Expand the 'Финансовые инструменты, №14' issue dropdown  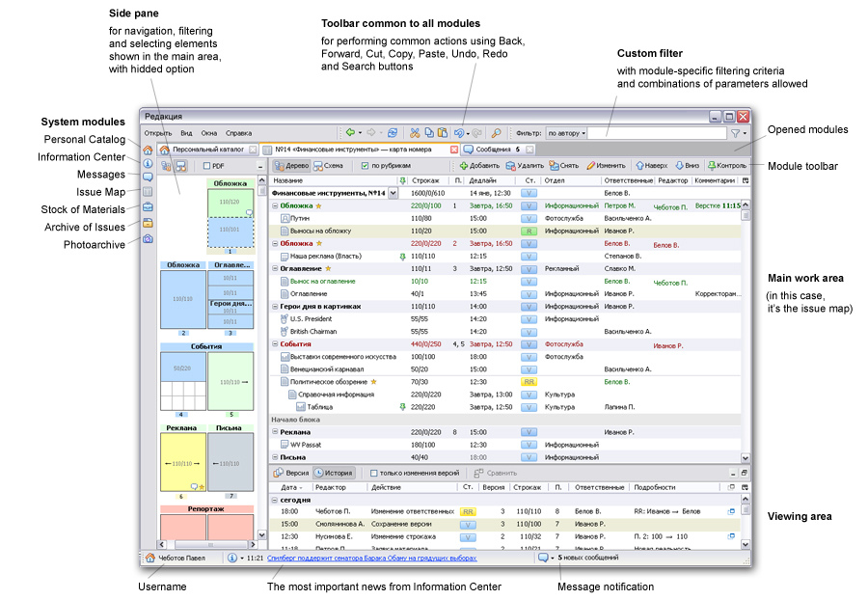click(393, 193)
